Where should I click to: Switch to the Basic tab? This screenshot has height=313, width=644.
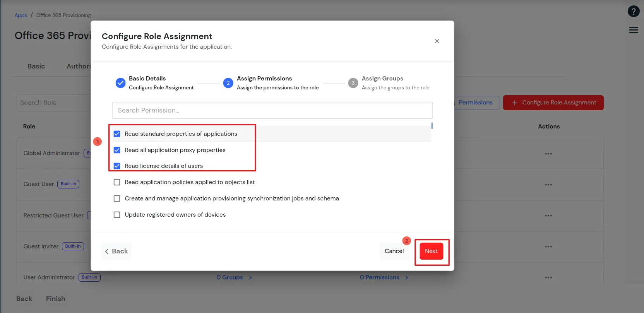[x=36, y=66]
